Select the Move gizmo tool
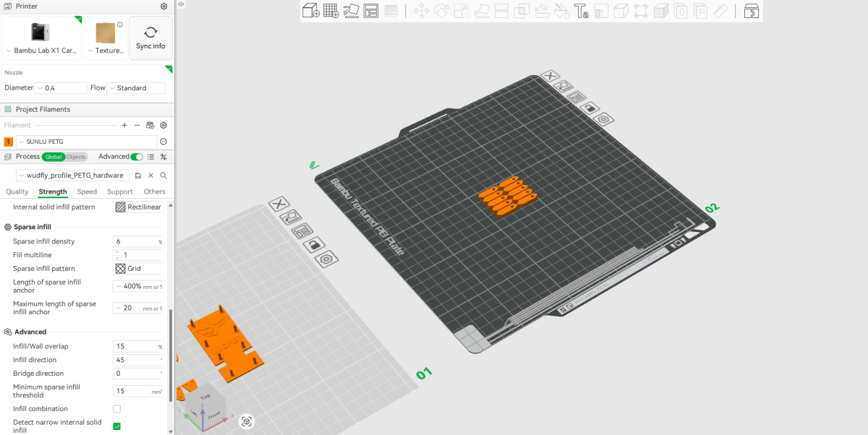Screen dimensions: 868x435 (421, 11)
